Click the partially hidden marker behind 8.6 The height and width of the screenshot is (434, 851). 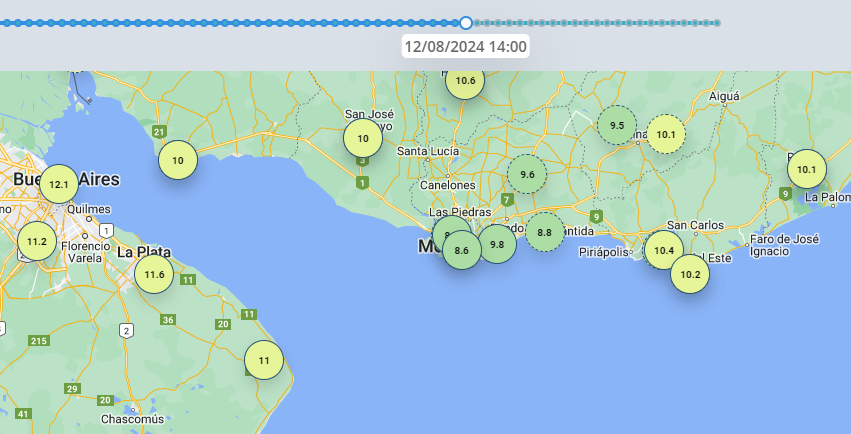[x=446, y=226]
